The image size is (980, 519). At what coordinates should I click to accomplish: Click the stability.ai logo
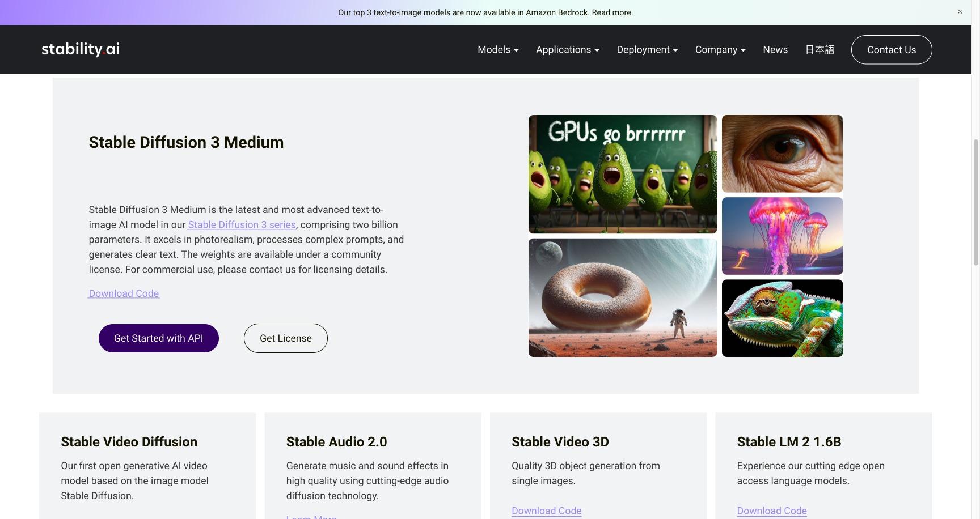coord(81,49)
